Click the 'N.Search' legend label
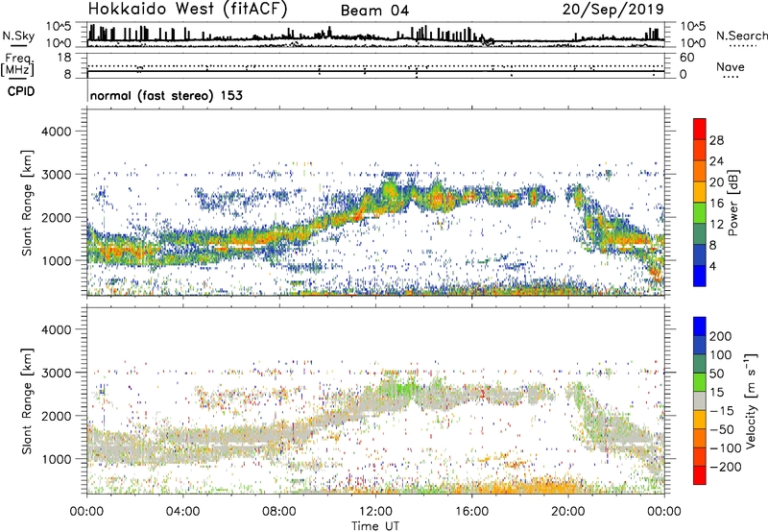The height and width of the screenshot is (532, 768). click(741, 36)
